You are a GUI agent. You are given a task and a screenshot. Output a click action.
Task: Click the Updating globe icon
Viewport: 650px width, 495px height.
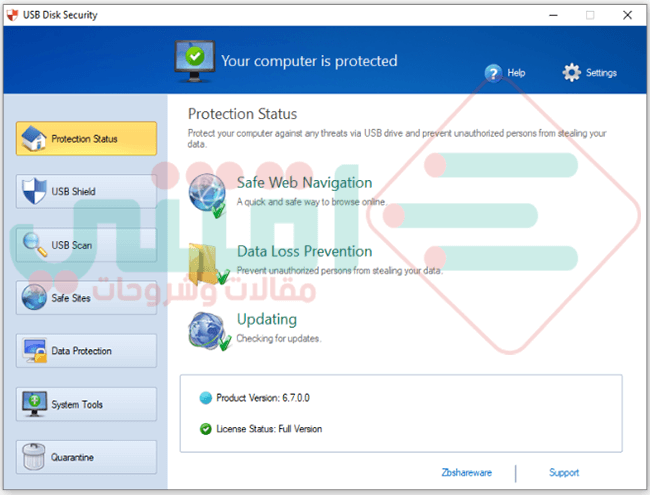click(209, 331)
